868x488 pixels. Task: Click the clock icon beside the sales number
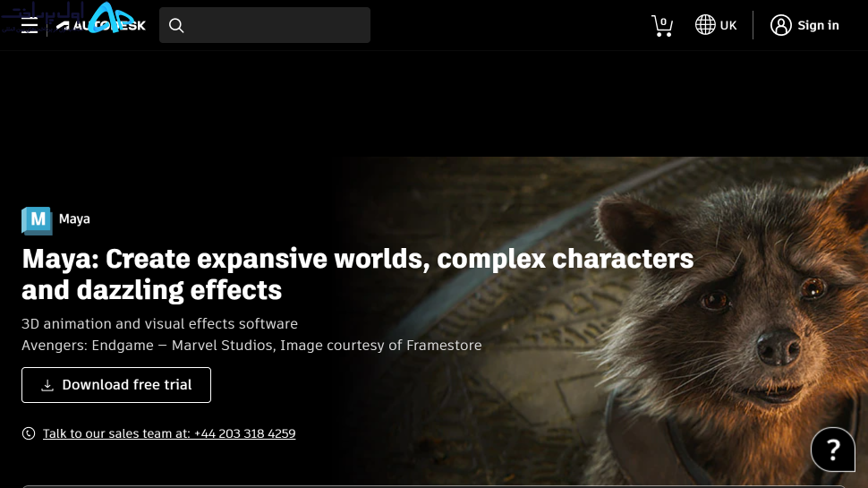29,433
